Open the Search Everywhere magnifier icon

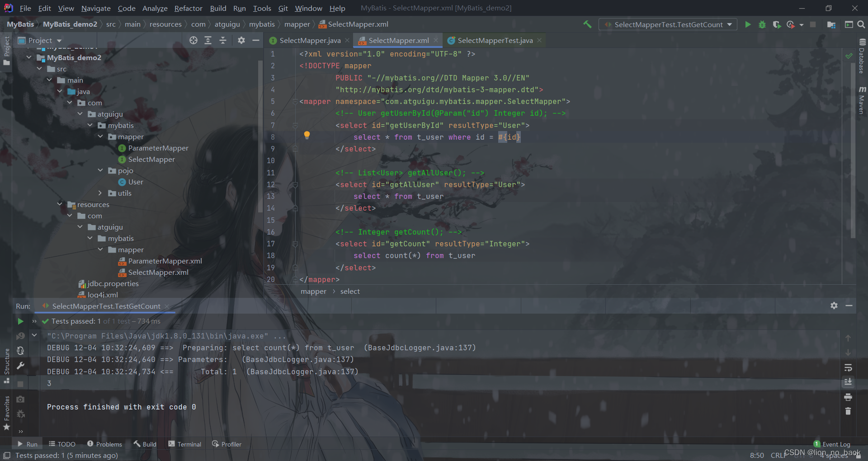coord(861,24)
